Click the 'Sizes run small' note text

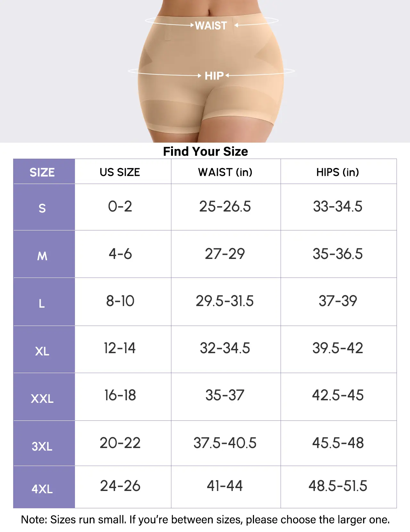point(205,520)
